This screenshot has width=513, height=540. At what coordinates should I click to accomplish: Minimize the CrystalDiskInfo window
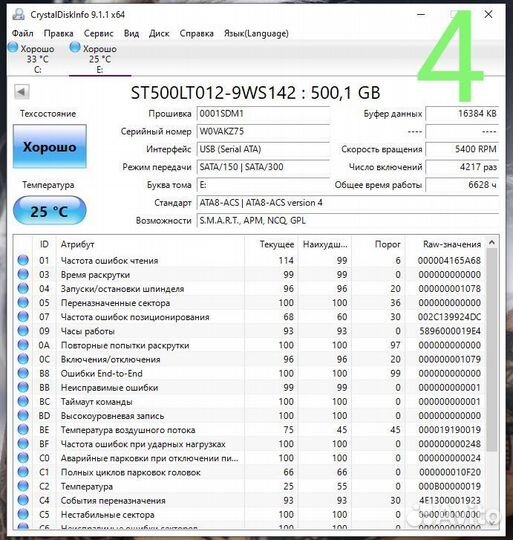point(421,14)
